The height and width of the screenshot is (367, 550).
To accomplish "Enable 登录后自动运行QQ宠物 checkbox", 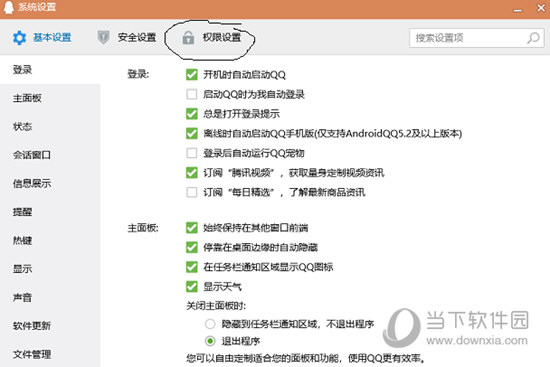I will (192, 153).
